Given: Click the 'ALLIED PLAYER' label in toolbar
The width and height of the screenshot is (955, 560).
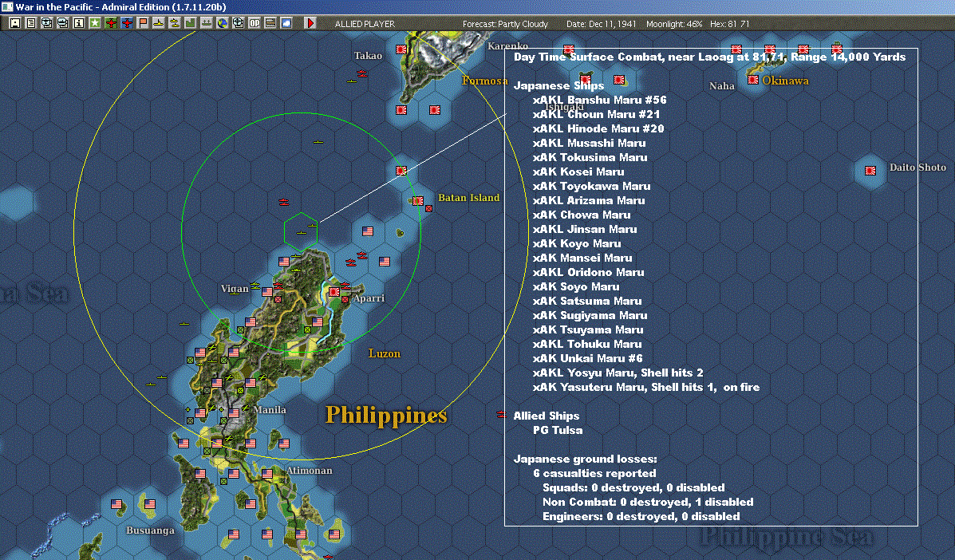Looking at the screenshot, I should (x=365, y=24).
